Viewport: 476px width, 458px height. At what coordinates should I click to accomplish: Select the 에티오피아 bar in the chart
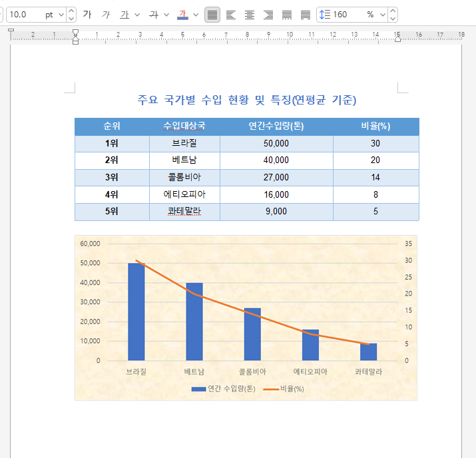pyautogui.click(x=310, y=345)
